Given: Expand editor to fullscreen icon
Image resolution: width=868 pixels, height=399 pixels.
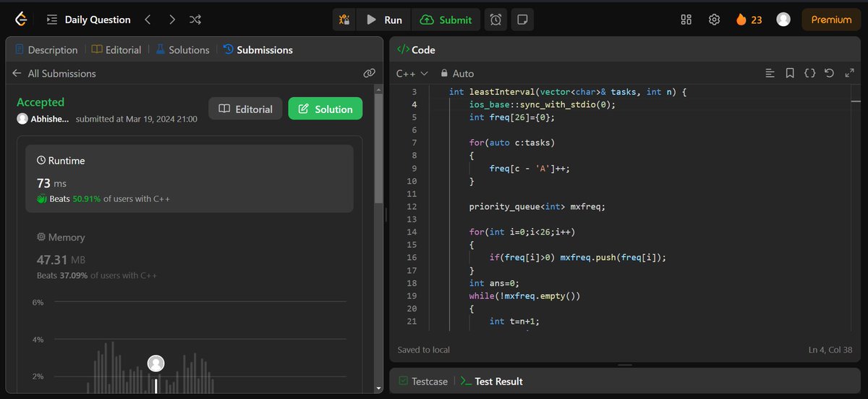Looking at the screenshot, I should point(848,73).
